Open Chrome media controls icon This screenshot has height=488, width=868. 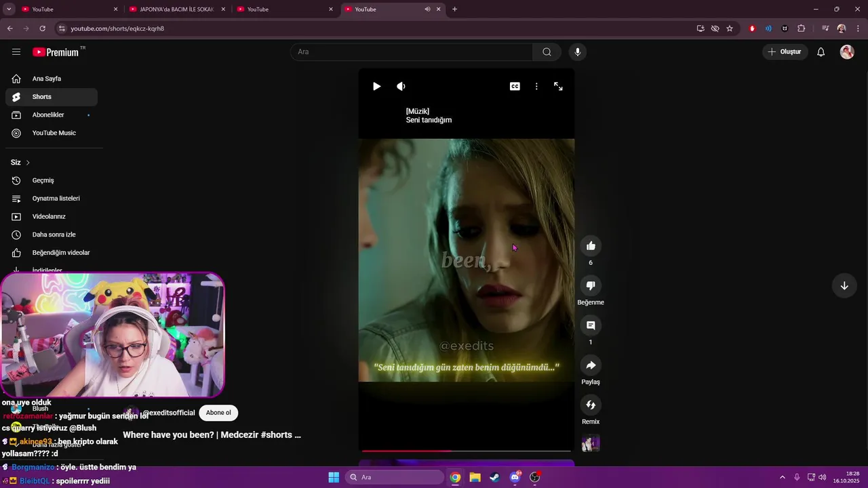click(825, 28)
